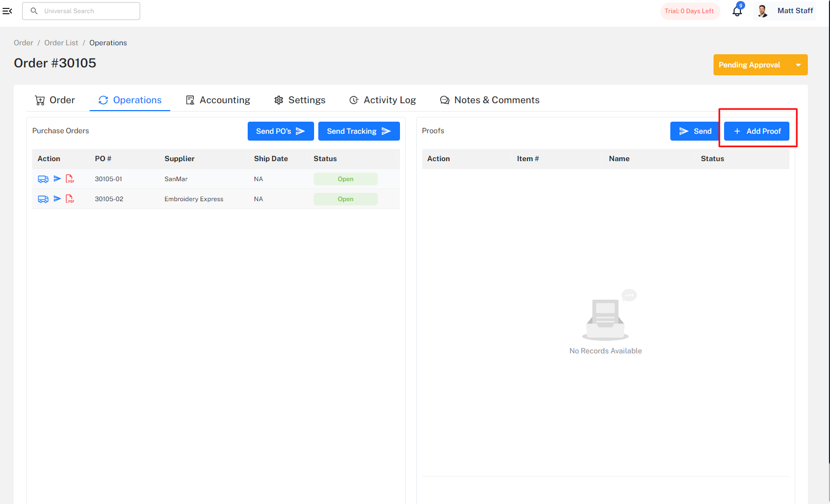
Task: Open the Settings tab
Action: pos(300,100)
